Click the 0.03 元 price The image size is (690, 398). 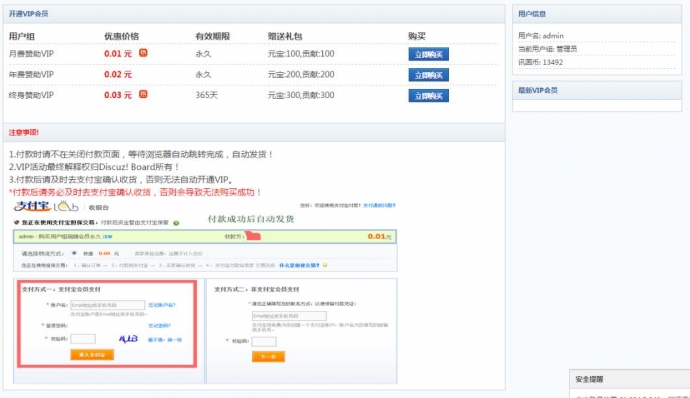[118, 95]
